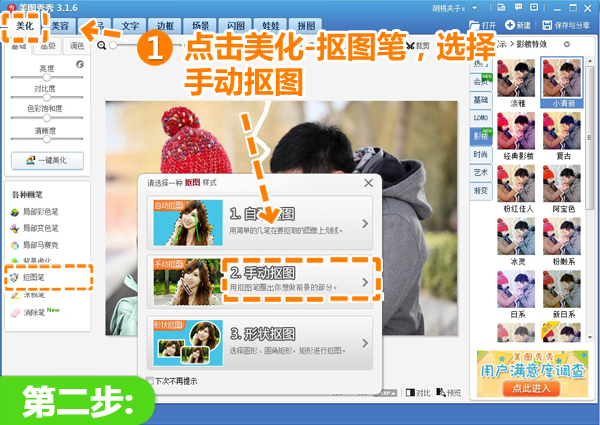Switch to the 闪图 tab

tap(236, 26)
